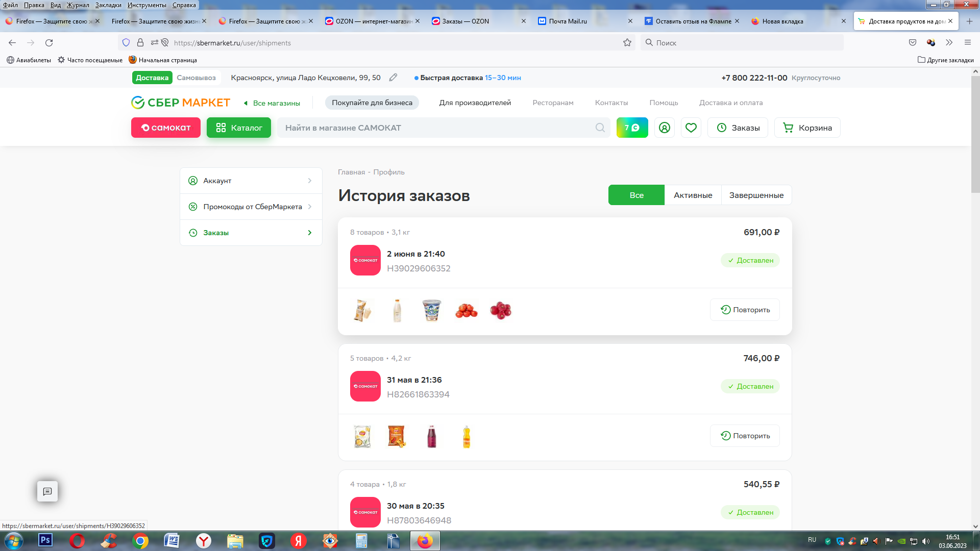Image resolution: width=980 pixels, height=551 pixels.
Task: Filter orders by Активные
Action: click(x=693, y=195)
